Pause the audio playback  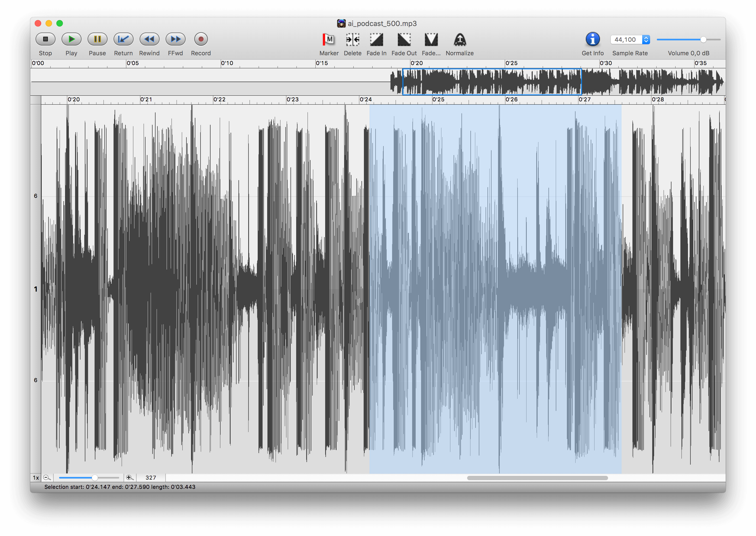tap(97, 39)
